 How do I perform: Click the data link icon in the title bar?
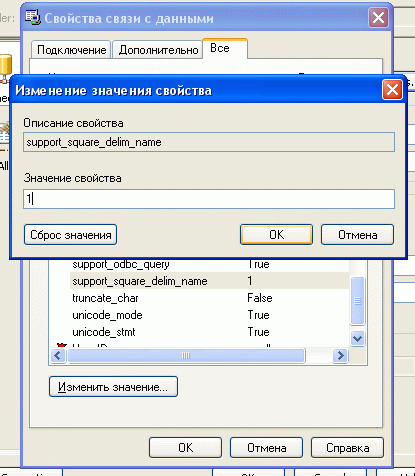click(33, 17)
